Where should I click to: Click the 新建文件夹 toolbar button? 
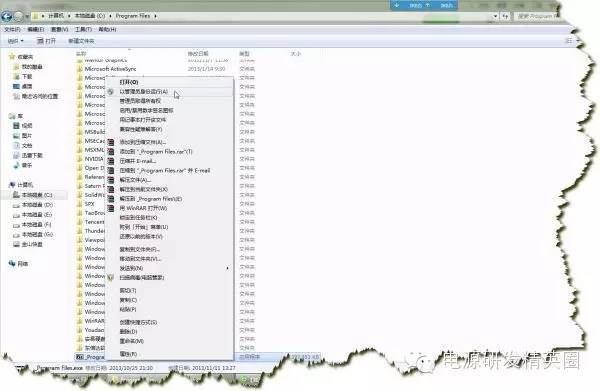(81, 41)
